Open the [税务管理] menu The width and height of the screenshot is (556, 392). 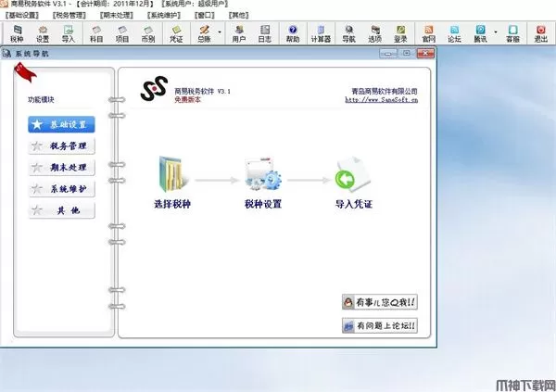[69, 15]
